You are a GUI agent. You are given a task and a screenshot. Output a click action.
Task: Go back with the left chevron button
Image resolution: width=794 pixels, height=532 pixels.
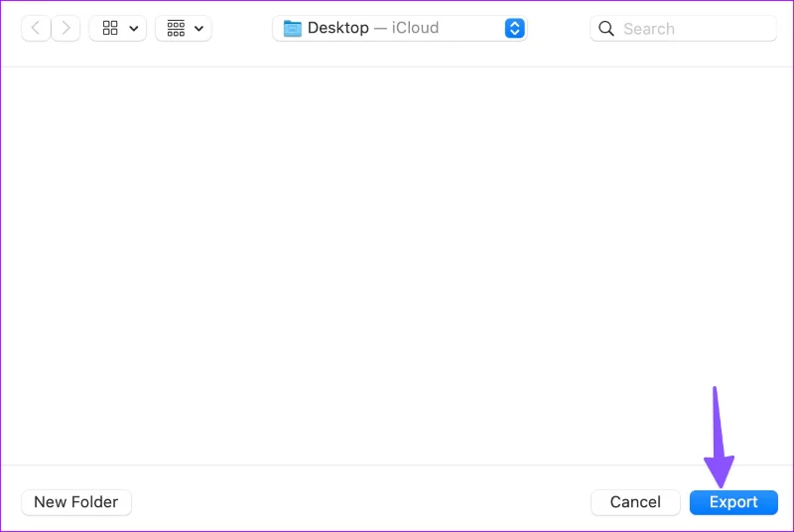[36, 29]
